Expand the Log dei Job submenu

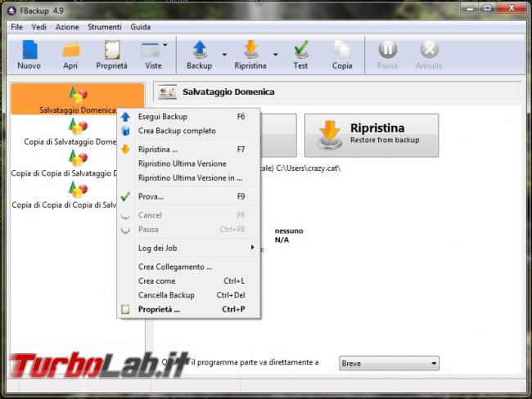(x=188, y=248)
